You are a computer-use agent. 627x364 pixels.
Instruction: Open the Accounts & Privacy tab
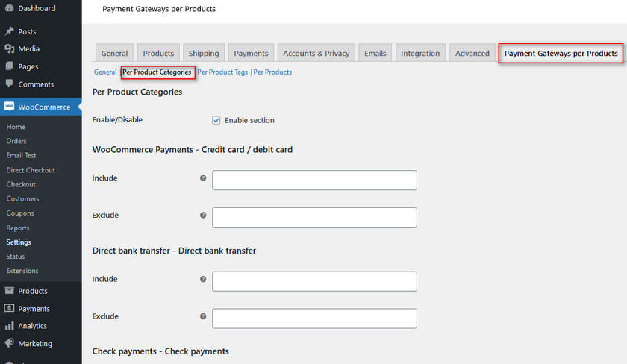point(316,53)
